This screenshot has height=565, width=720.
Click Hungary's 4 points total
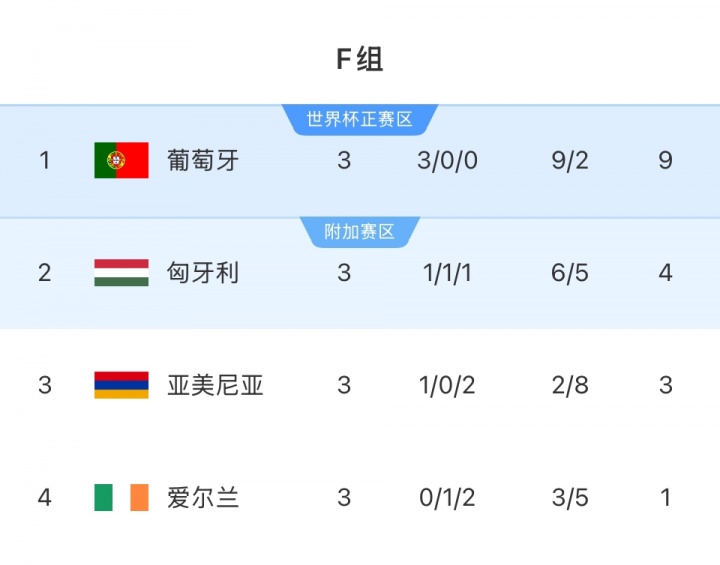[x=665, y=273]
